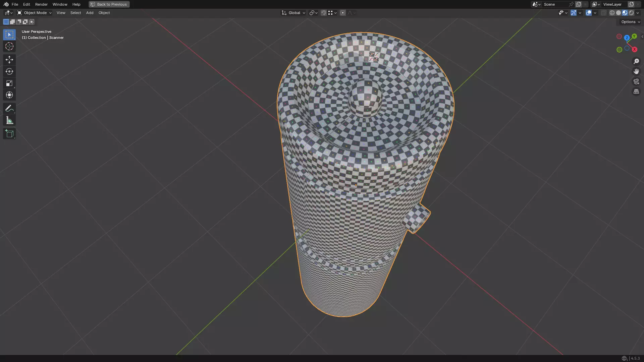Choose the Measure tool
This screenshot has height=362, width=644.
tap(9, 120)
